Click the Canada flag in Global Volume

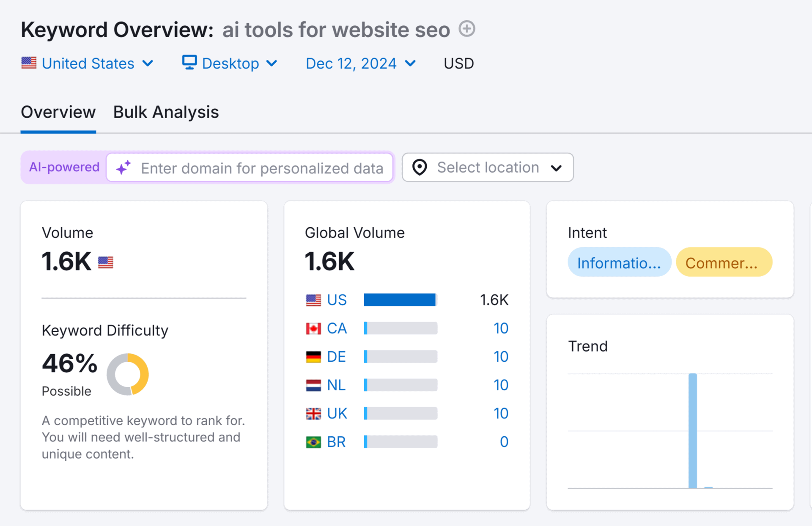313,328
